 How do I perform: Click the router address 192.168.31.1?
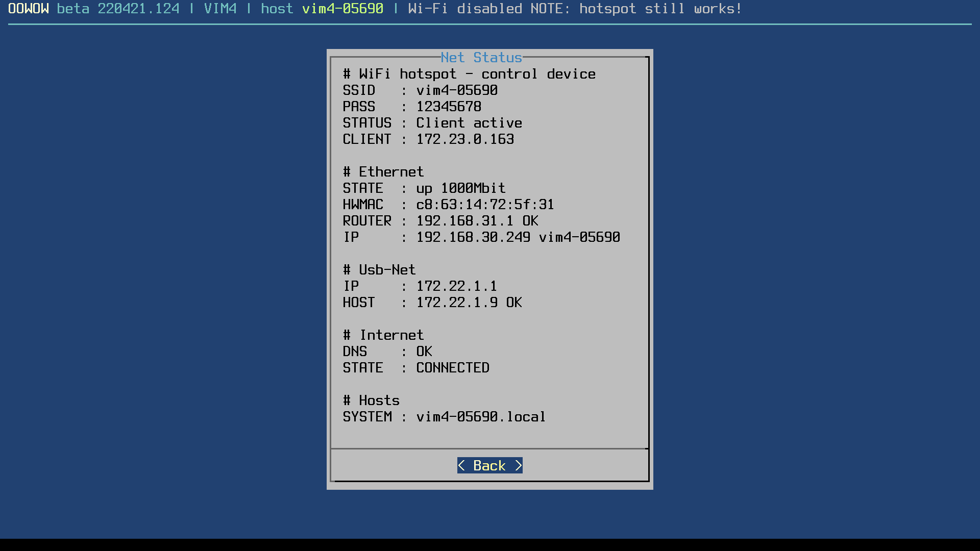464,221
